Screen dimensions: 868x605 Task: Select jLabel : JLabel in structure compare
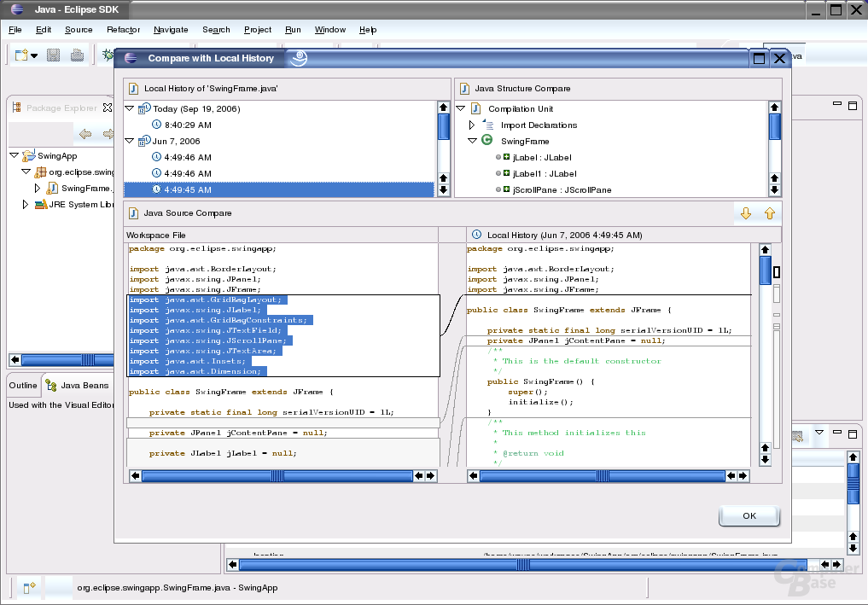(542, 158)
